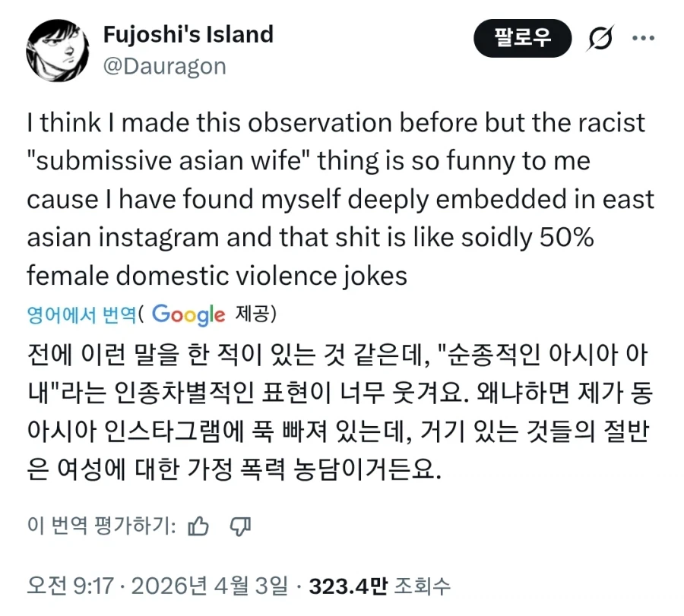Screen dimensions: 684x616
Task: Click the Fujoshi's Island display name
Action: click(x=187, y=34)
